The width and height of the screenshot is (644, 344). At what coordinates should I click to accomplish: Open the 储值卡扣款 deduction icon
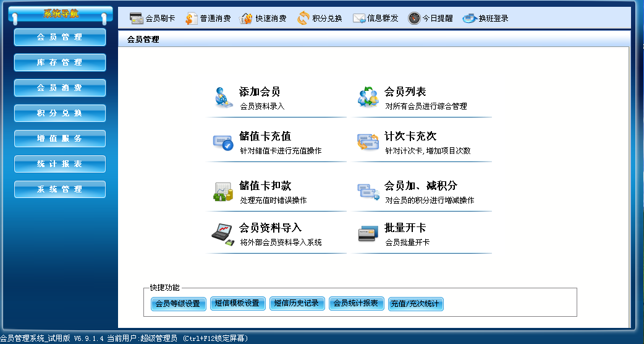pos(222,191)
